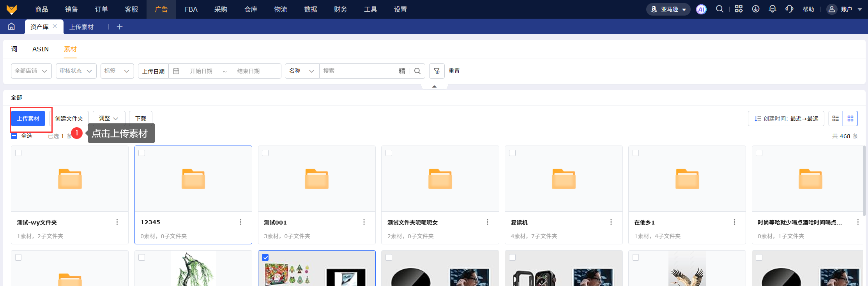Open the 审核状态 dropdown
This screenshot has width=868, height=286.
click(x=76, y=71)
